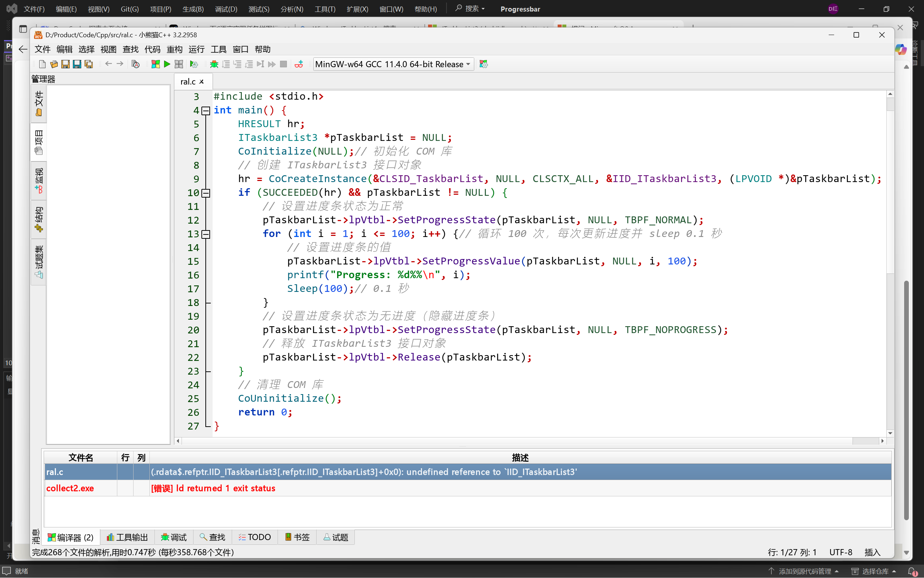Click the 文件名 column header
The height and width of the screenshot is (578, 924).
click(80, 458)
